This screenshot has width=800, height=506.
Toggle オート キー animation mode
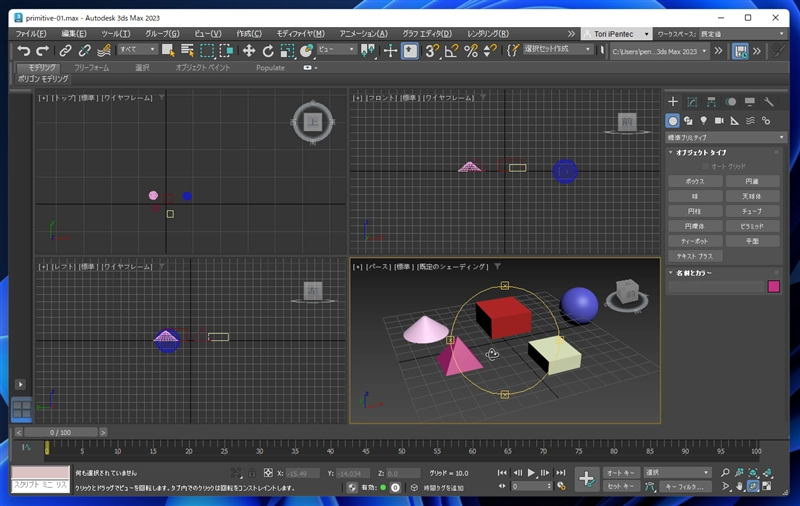pyautogui.click(x=621, y=473)
